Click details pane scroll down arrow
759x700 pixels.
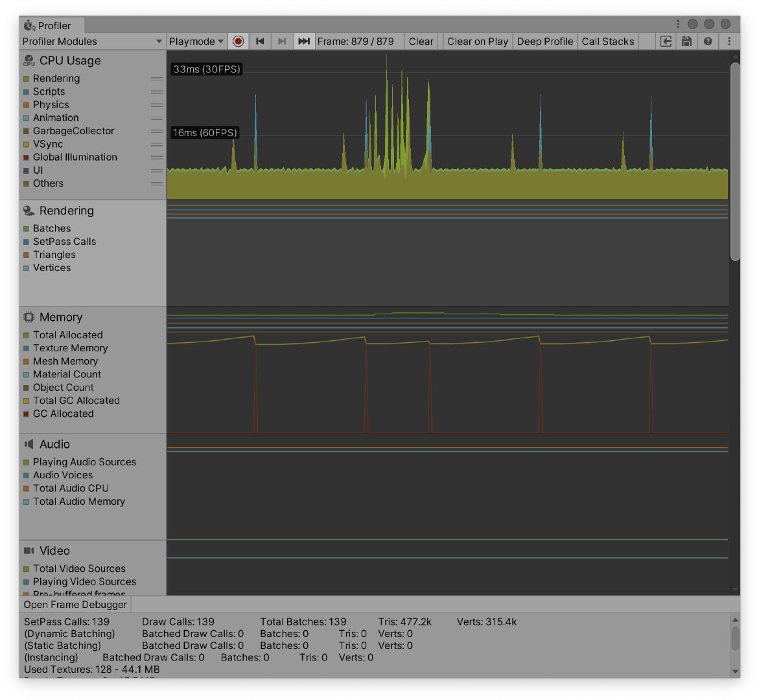point(735,671)
